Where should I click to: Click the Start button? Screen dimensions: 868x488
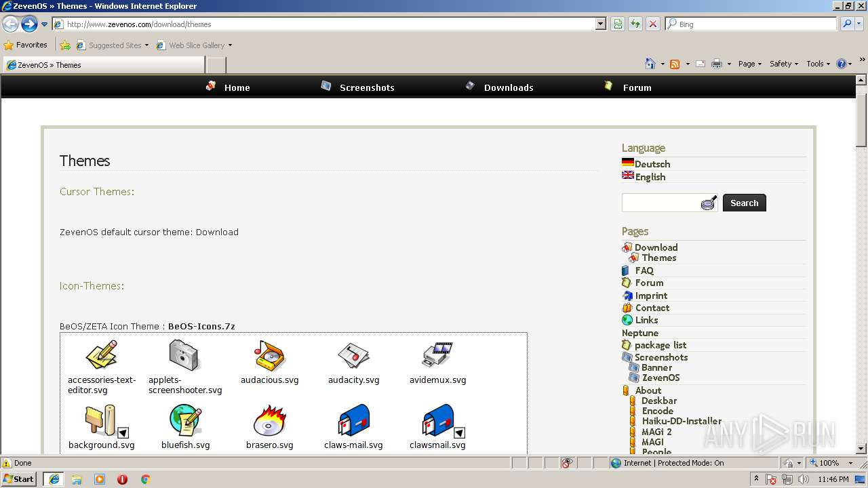[x=19, y=479]
